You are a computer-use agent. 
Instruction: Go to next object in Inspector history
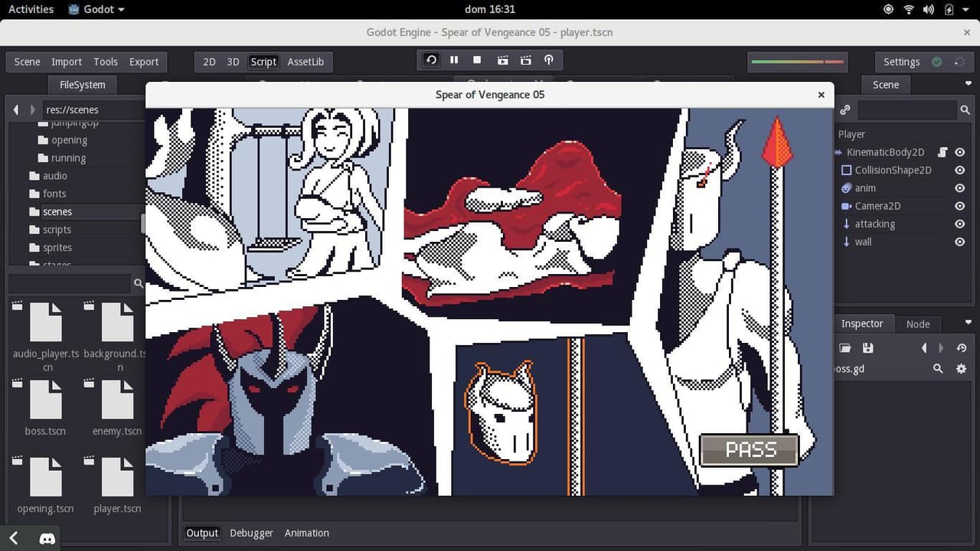[941, 348]
